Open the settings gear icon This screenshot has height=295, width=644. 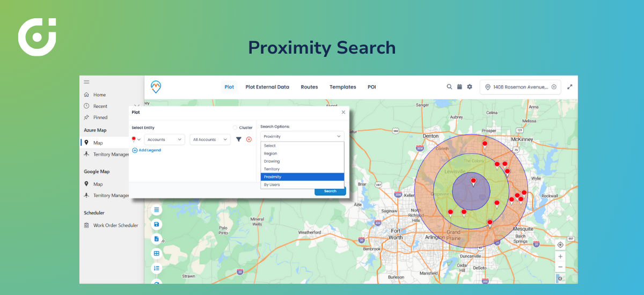click(x=470, y=87)
